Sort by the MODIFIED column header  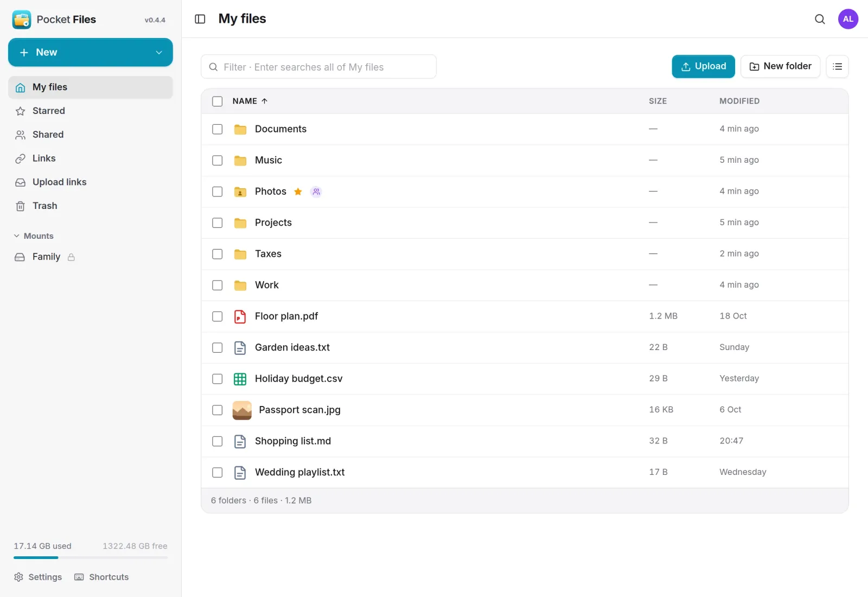click(x=739, y=101)
